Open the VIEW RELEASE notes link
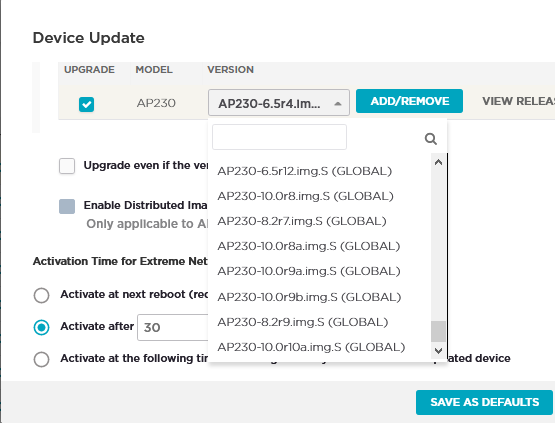 click(x=519, y=101)
